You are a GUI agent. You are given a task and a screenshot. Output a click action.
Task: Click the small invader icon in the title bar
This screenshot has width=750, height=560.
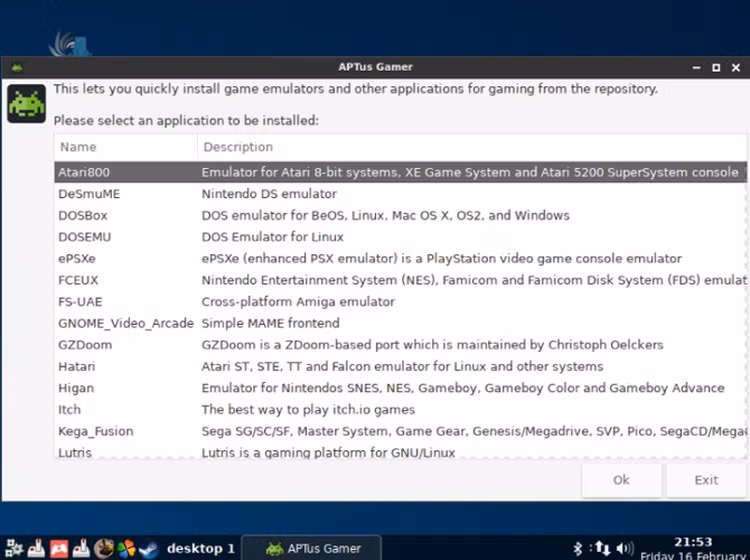point(17,68)
